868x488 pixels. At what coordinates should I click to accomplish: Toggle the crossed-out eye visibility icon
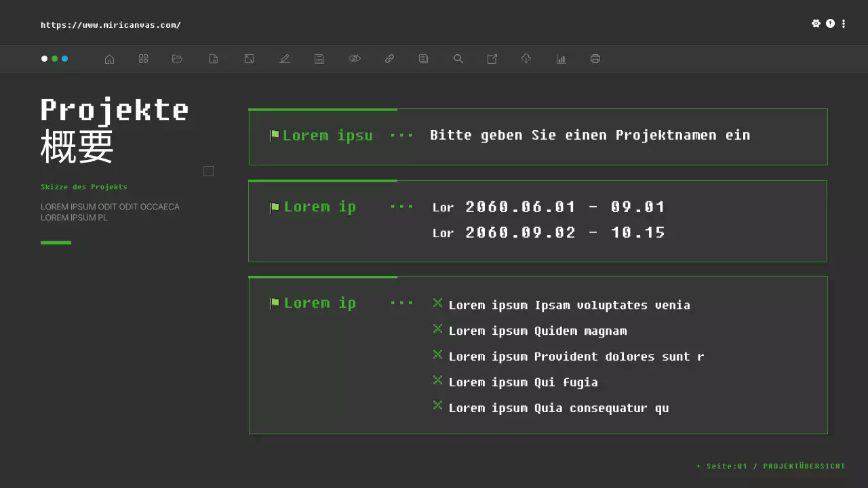tap(355, 59)
